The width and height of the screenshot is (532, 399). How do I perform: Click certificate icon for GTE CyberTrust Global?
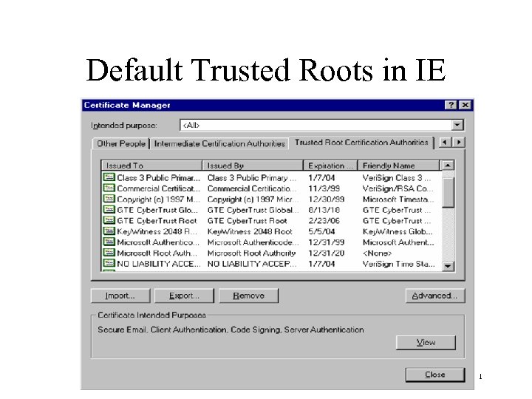109,210
